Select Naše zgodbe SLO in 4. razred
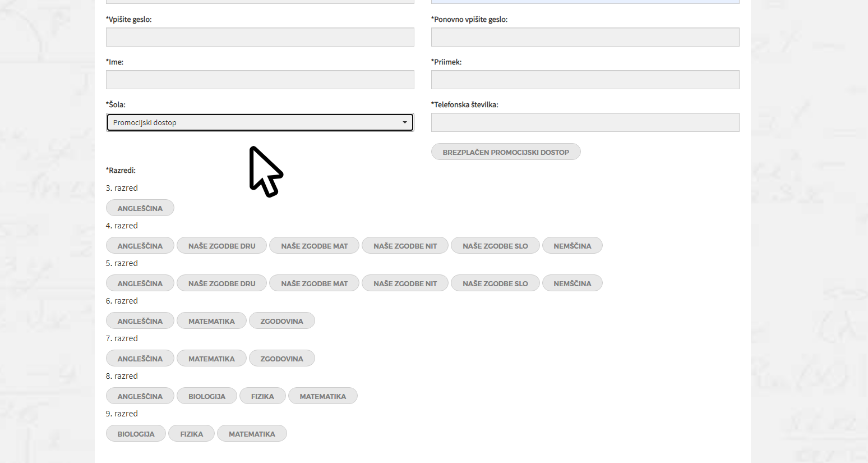 click(x=495, y=246)
